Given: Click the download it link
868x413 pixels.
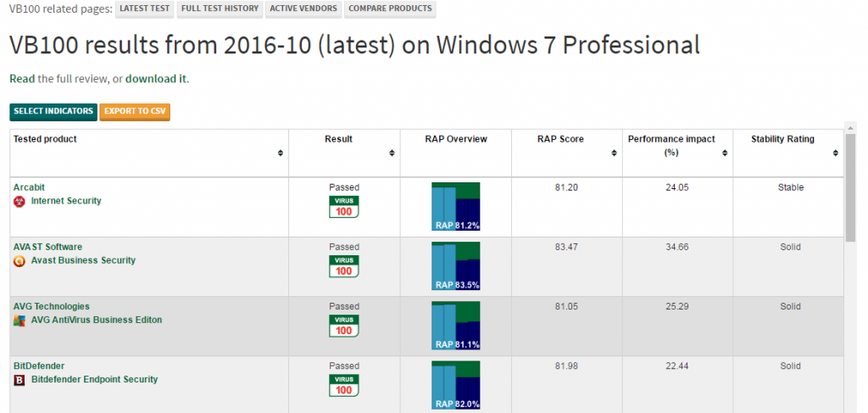Looking at the screenshot, I should pos(156,79).
